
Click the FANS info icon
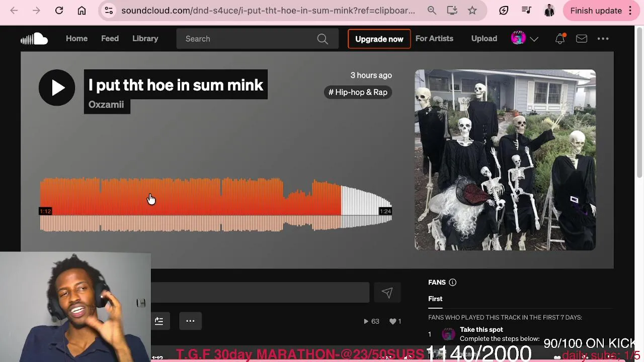click(452, 283)
